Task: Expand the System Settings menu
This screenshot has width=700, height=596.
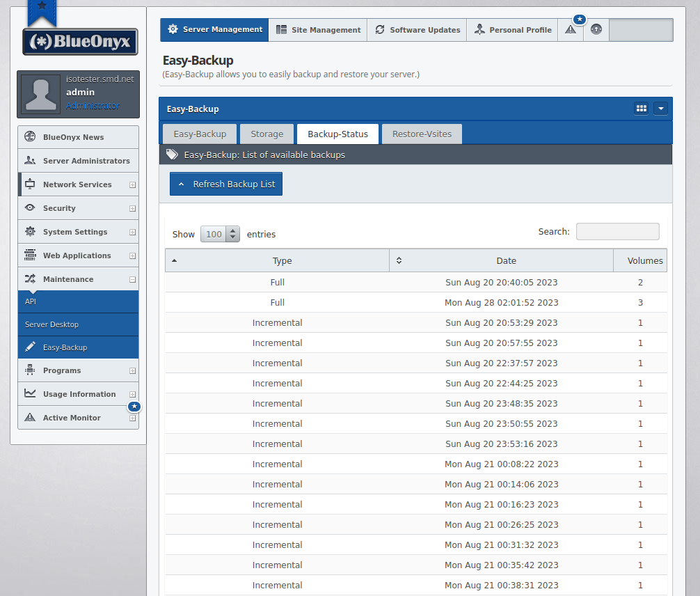Action: coord(133,233)
